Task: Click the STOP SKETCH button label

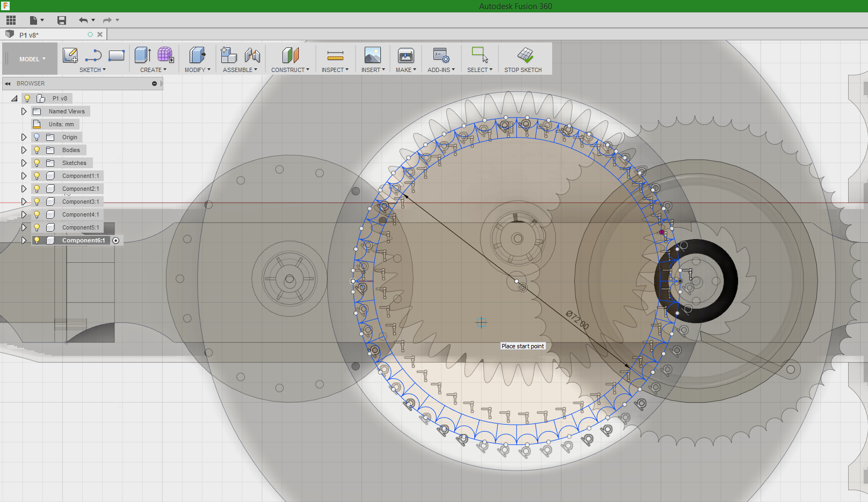Action: tap(523, 70)
